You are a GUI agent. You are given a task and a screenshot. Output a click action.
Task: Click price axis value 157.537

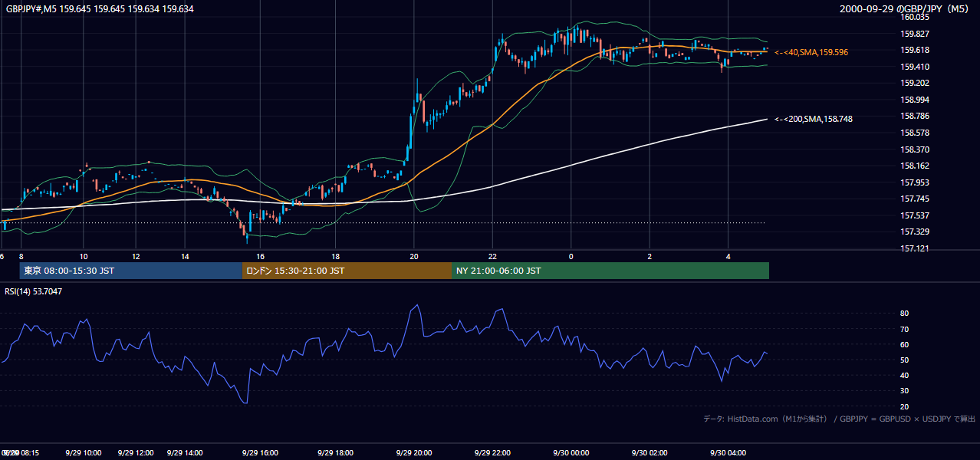[916, 215]
